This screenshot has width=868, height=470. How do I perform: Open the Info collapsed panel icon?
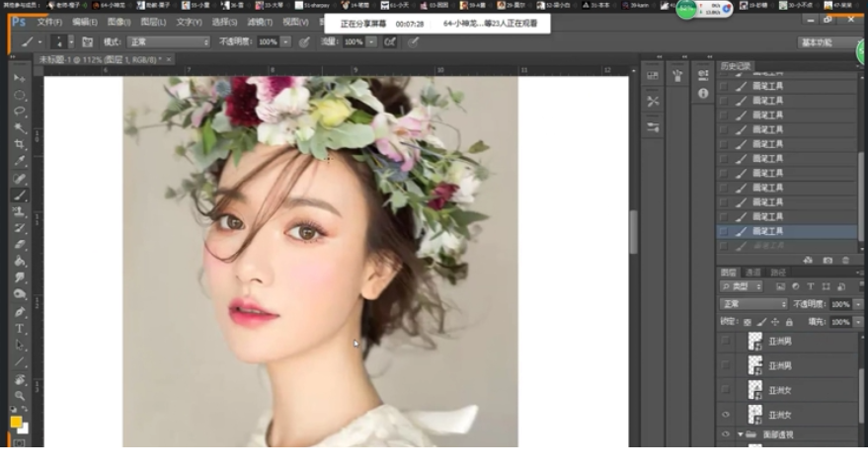(x=703, y=93)
